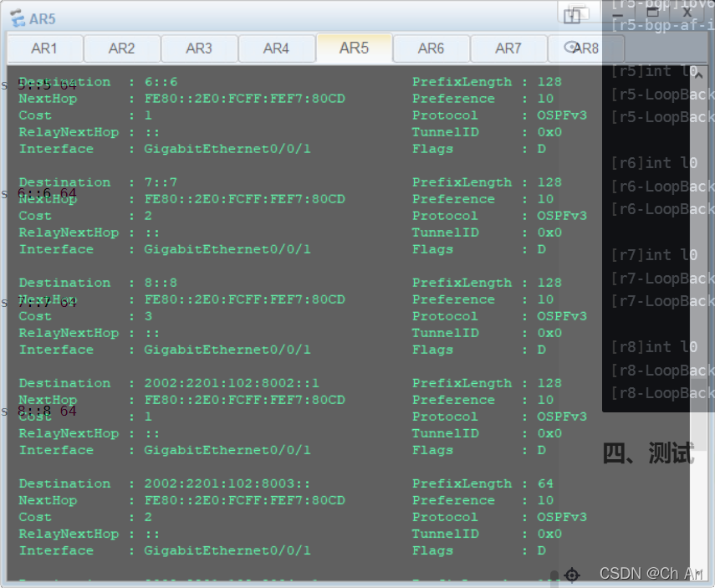This screenshot has width=715, height=588.
Task: Click the "[r7]int l0" line in background page
Action: click(654, 255)
